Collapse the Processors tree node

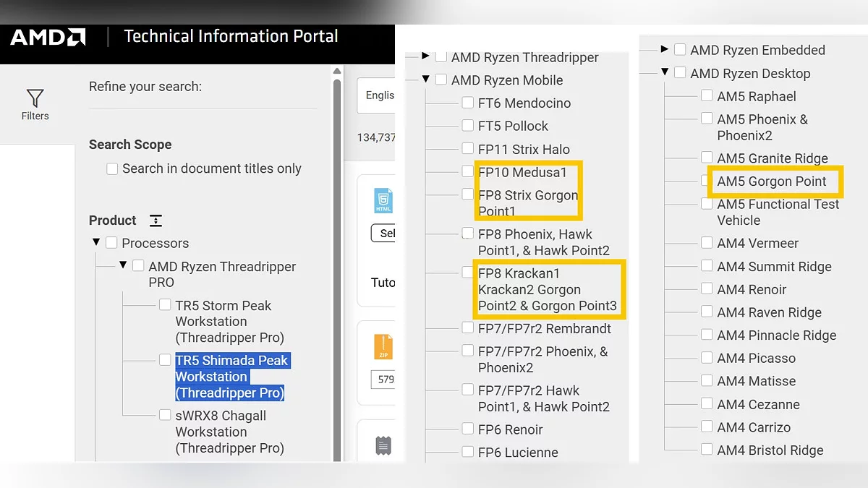[x=96, y=243]
